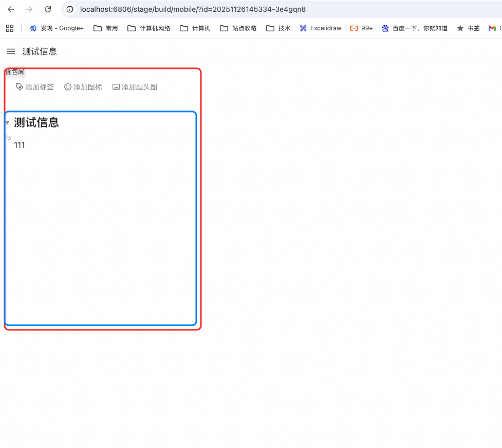Open the 99+ bookmark
This screenshot has width=502, height=448.
coord(361,28)
